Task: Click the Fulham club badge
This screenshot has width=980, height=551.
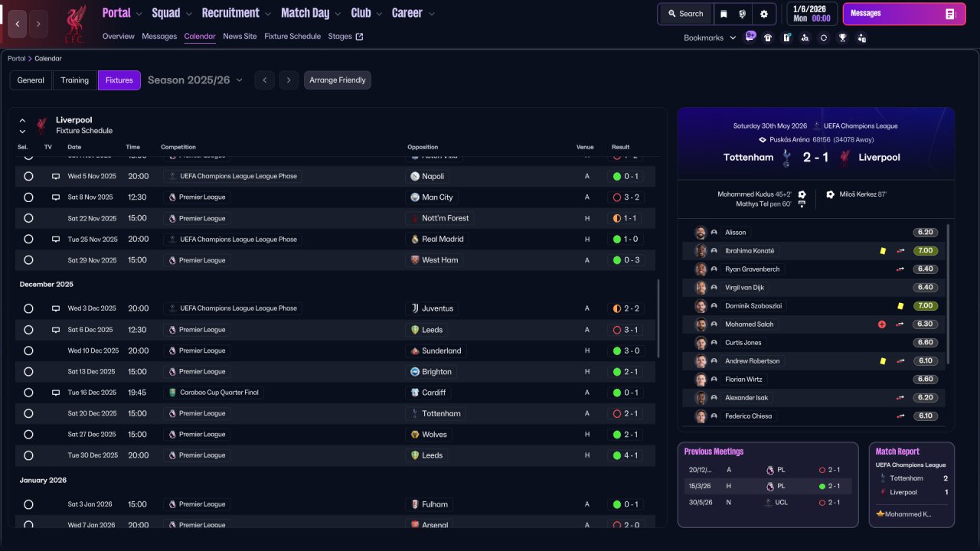Action: pos(415,504)
